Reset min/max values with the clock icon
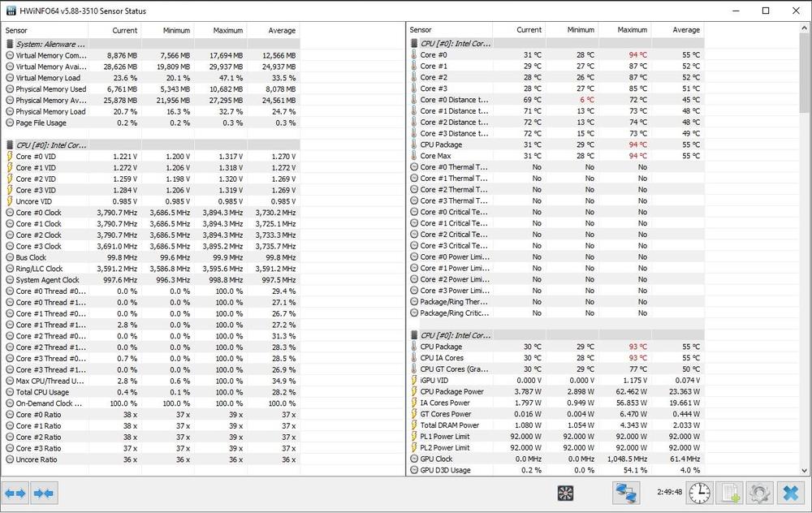Screen dimensions: 812x513 [x=699, y=493]
